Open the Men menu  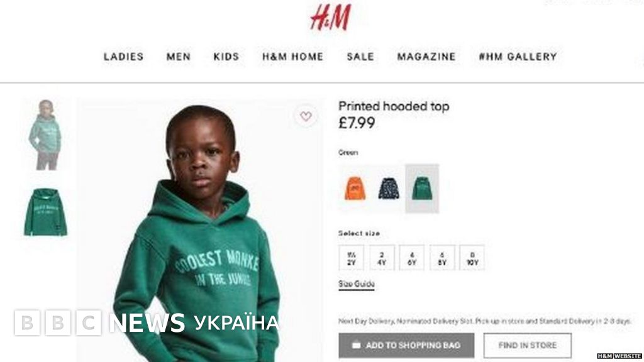(179, 57)
